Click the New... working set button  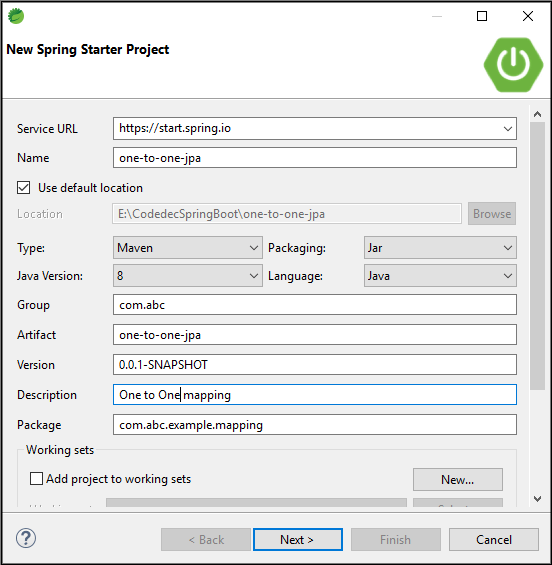pyautogui.click(x=458, y=480)
